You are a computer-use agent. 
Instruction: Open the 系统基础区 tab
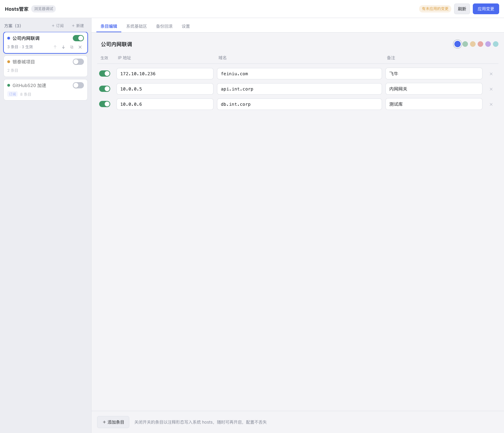click(x=137, y=26)
